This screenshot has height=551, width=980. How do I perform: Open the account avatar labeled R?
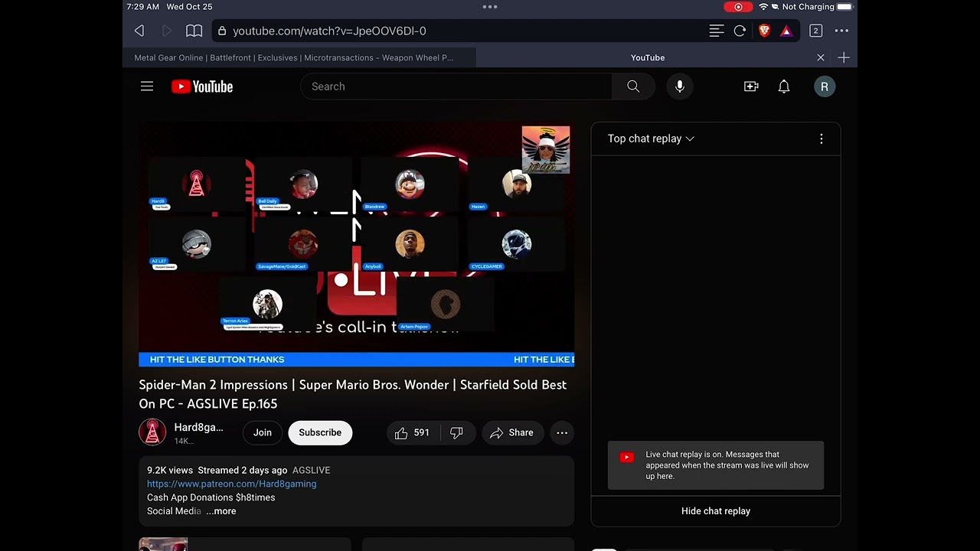(825, 86)
